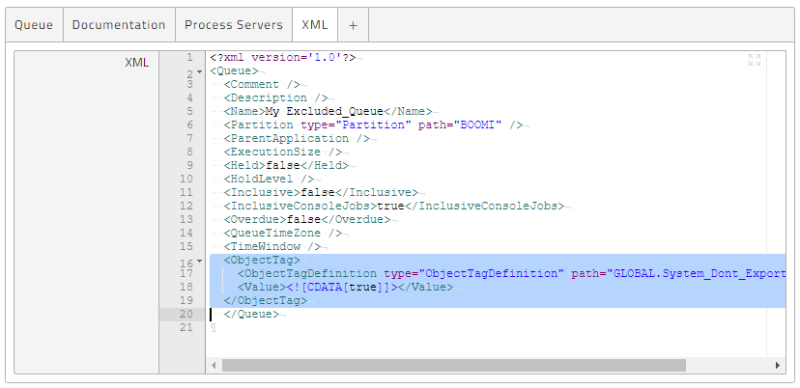Viewport: 800px width, 388px height.
Task: Open the Documentation tab
Action: 119,25
